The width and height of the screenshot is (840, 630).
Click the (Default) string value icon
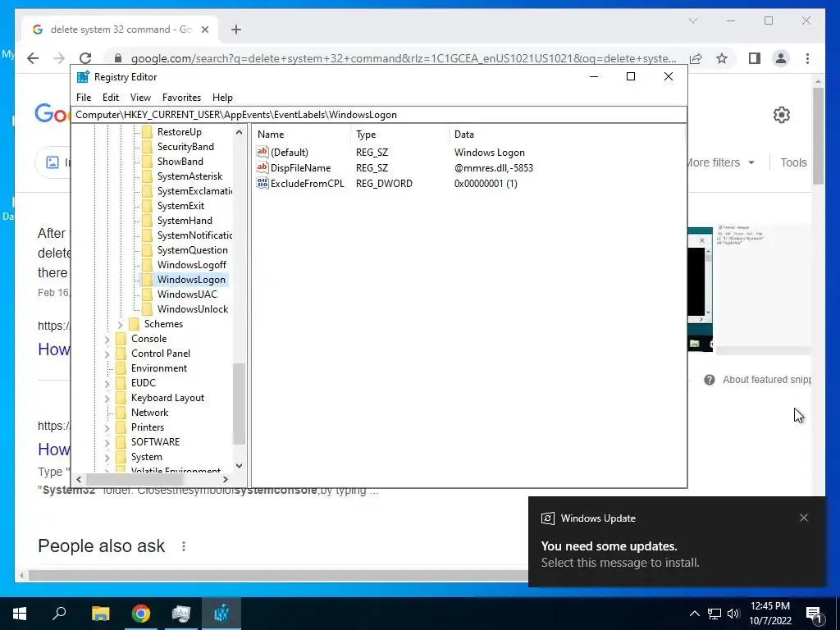point(262,152)
